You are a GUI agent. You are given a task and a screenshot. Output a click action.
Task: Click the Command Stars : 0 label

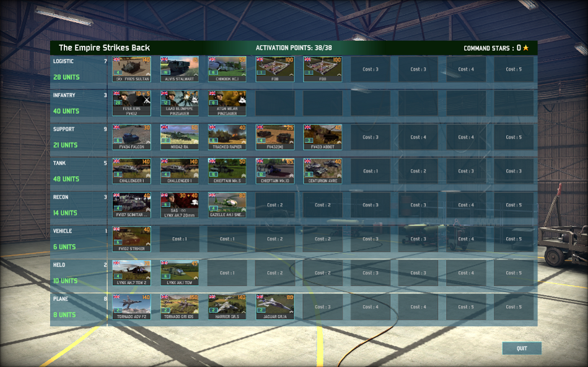(492, 48)
